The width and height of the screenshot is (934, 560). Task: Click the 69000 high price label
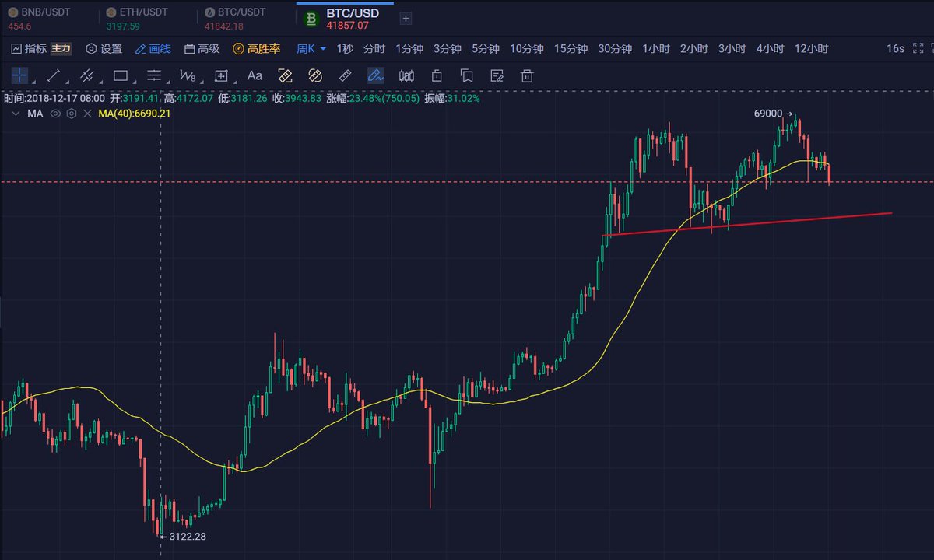click(768, 114)
